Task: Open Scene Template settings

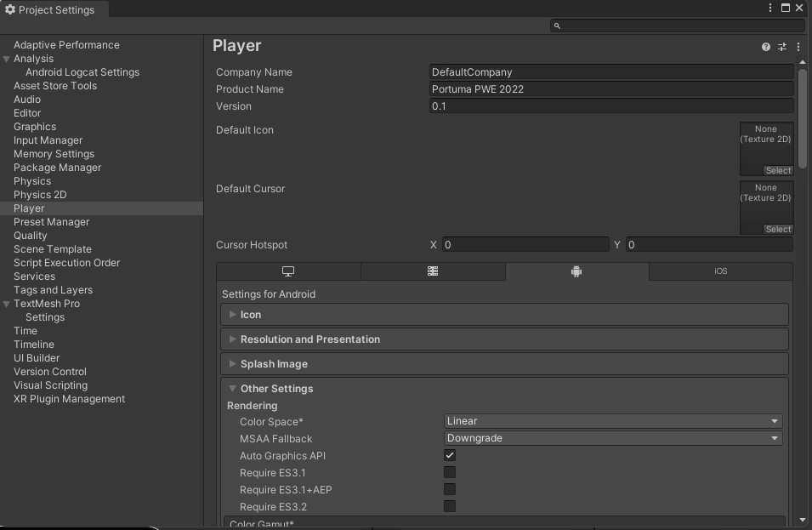Action: pos(53,249)
